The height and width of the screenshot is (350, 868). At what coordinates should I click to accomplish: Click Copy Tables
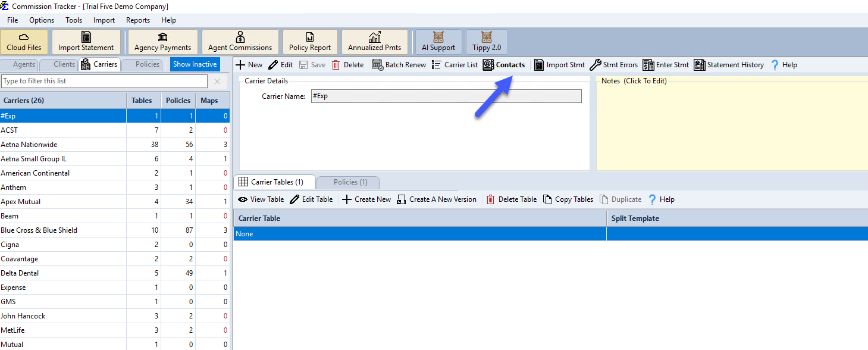click(x=568, y=199)
